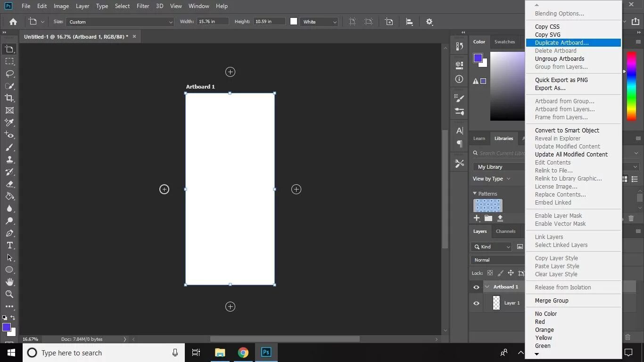
Task: Select the Clone Stamp tool
Action: coord(9,160)
